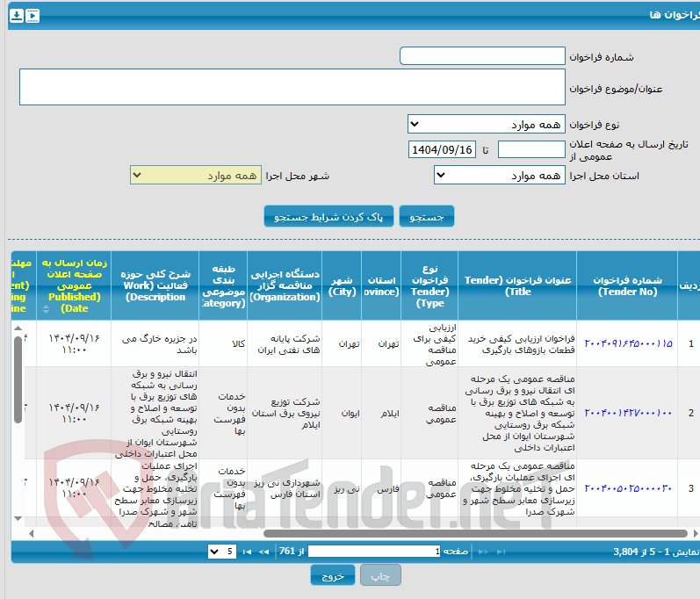Open tender link ۲۰۰۴۰۹۱۶۴۵۰۰۰۱۱۵
Image resolution: width=700 pixels, height=599 pixels.
pyautogui.click(x=628, y=343)
